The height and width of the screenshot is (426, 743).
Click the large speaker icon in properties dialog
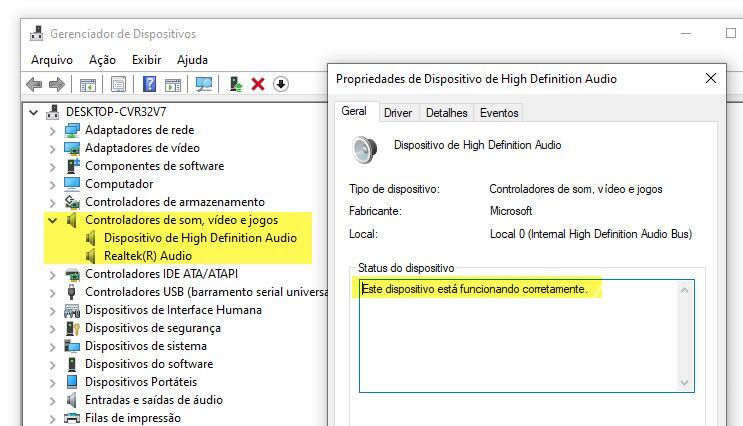[364, 149]
